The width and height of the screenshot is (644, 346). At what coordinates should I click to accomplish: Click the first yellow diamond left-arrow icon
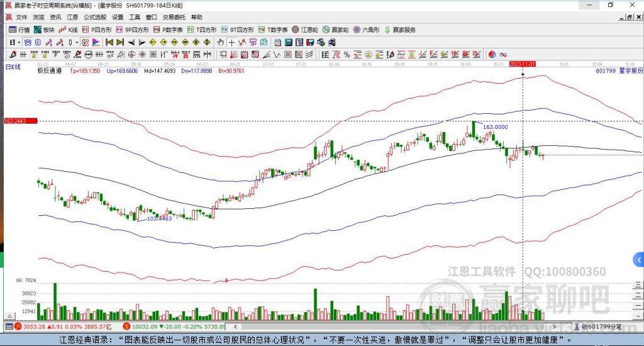pos(152,42)
